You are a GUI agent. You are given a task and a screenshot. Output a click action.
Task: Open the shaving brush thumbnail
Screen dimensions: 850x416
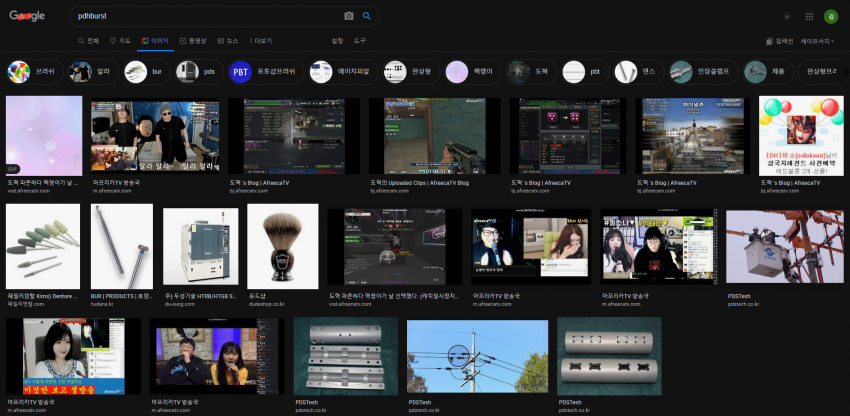(282, 246)
